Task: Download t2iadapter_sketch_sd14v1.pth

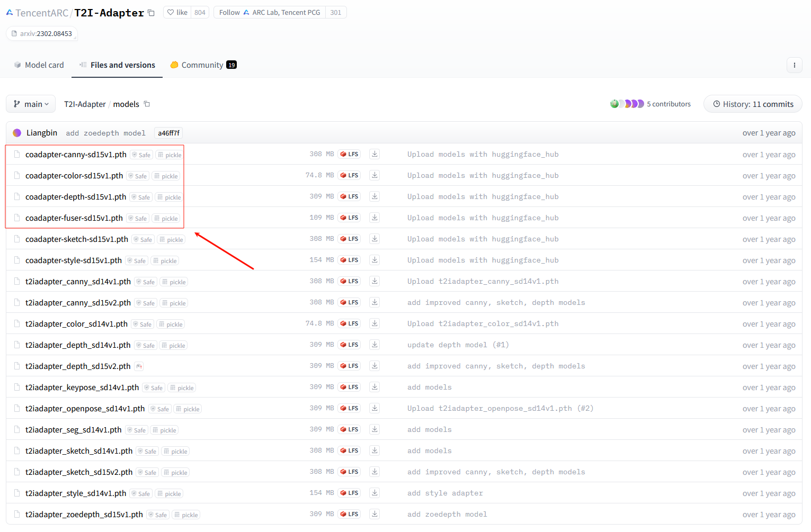Action: point(375,450)
